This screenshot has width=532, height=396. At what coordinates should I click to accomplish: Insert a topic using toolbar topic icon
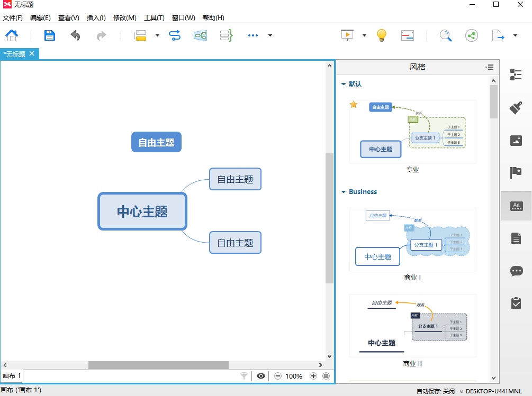click(x=140, y=35)
